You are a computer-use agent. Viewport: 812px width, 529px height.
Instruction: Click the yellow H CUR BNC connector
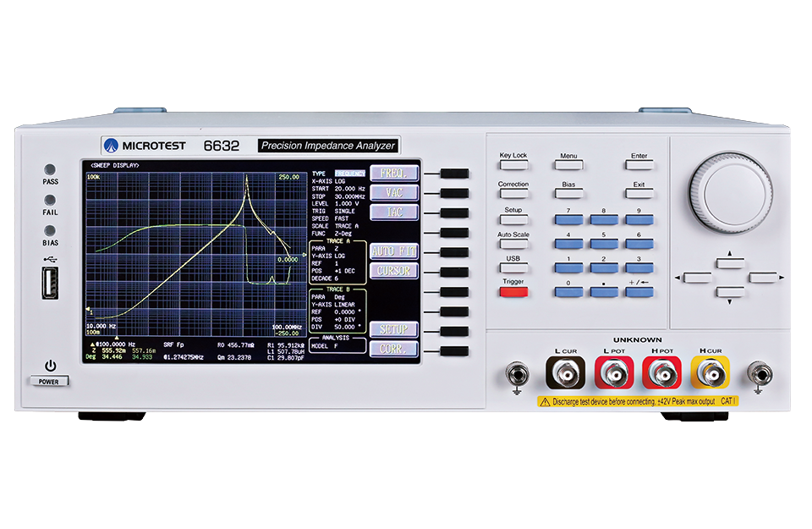point(710,372)
